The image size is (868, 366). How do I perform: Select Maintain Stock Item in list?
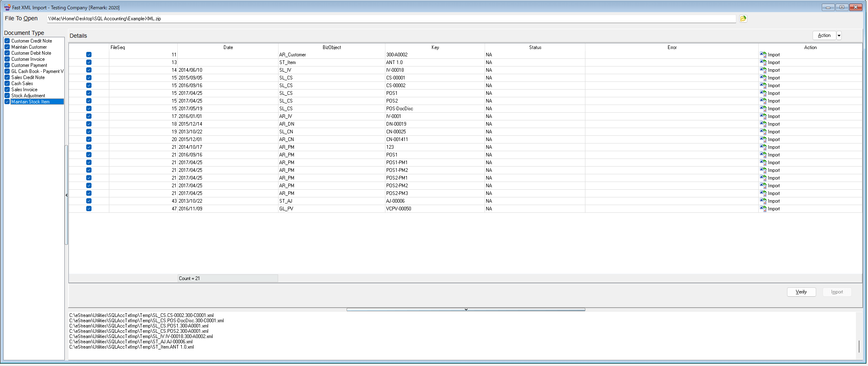point(30,102)
